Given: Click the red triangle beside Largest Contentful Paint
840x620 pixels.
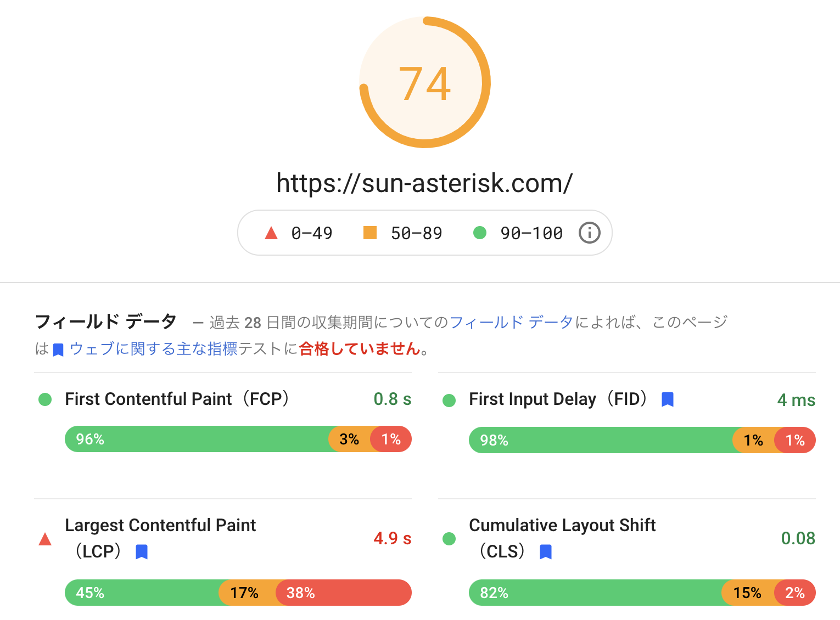Looking at the screenshot, I should point(45,539).
